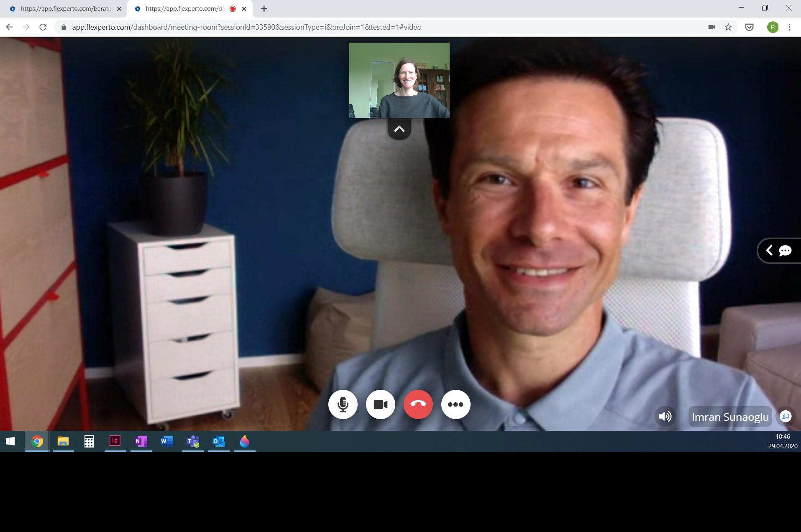Turn off the video camera

click(x=380, y=404)
